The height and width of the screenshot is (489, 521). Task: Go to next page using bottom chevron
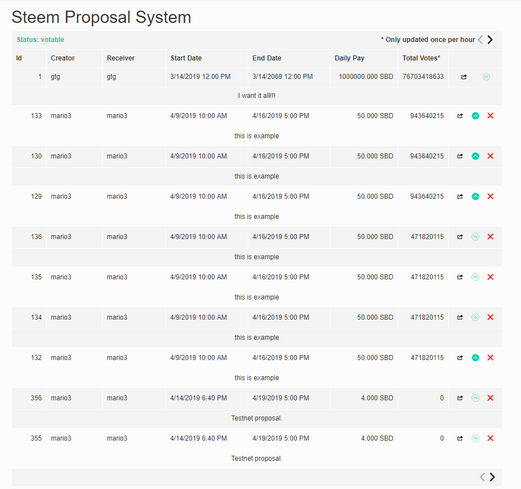492,477
